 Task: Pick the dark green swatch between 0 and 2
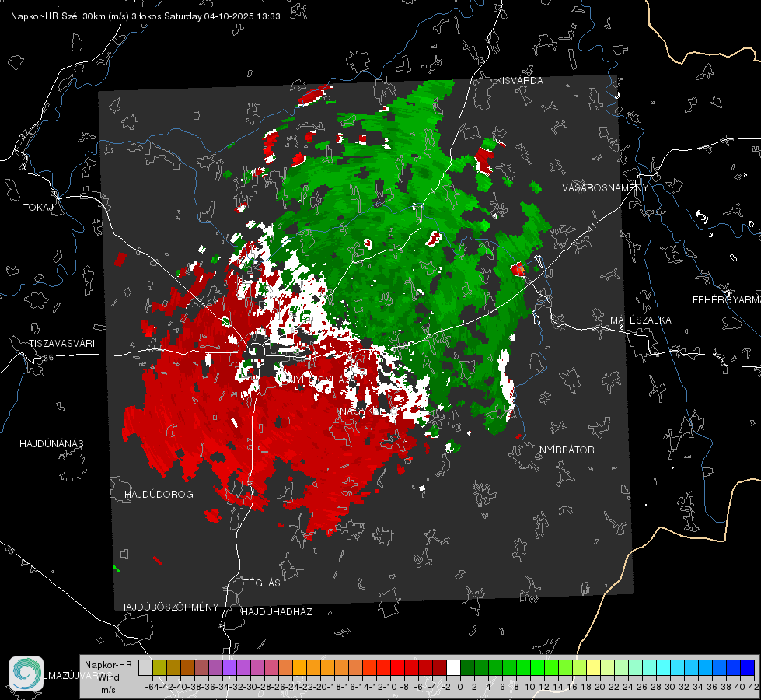pyautogui.click(x=467, y=667)
